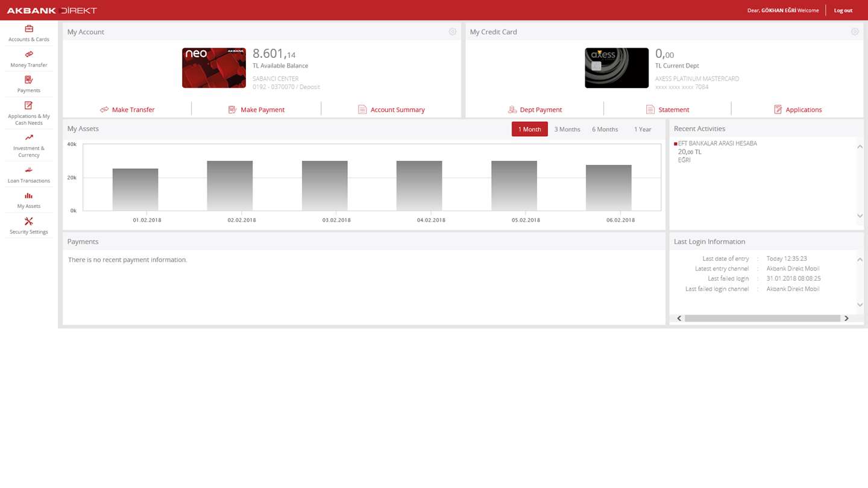
Task: Click Recent Activities scroll up arrow
Action: click(860, 146)
